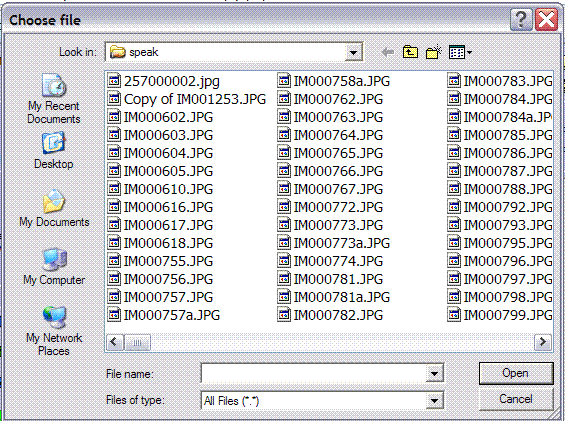Select file IM000773a.JPG

(334, 243)
